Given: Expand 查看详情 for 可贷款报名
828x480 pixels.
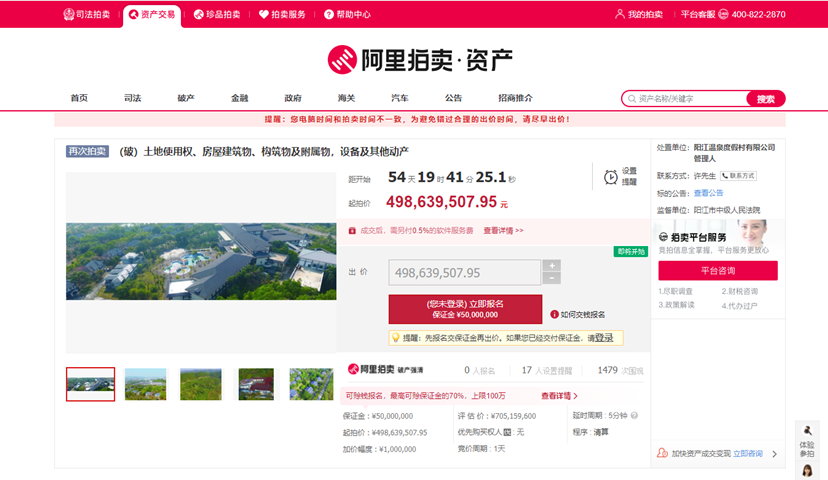Looking at the screenshot, I should click(x=559, y=396).
